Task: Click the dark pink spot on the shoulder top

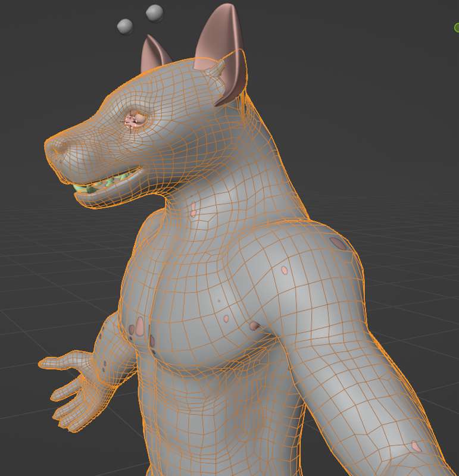Action: point(338,243)
